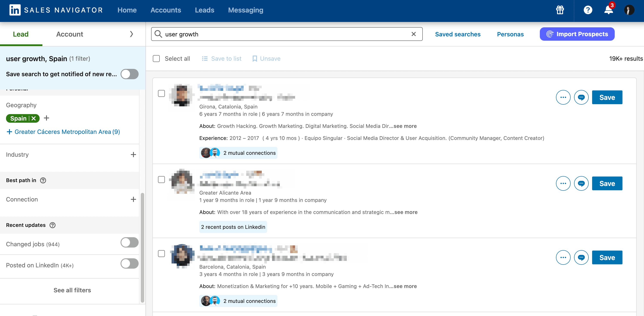The width and height of the screenshot is (644, 316).
Task: Click Import Prospects button
Action: [x=577, y=34]
